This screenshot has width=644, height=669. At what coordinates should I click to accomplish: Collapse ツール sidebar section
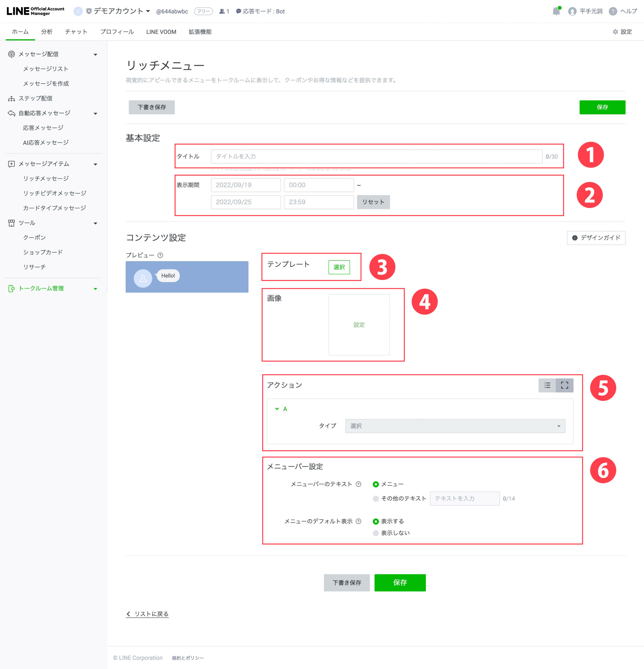(95, 224)
